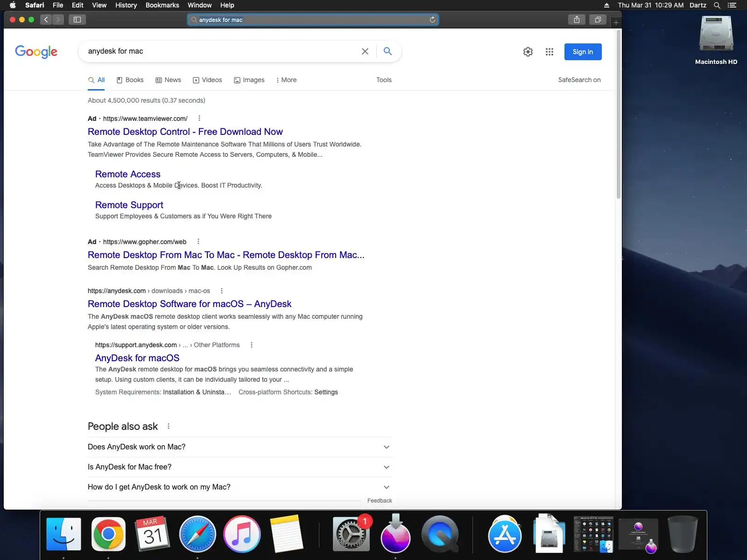Open the options dots beside gopher.com ad
The width and height of the screenshot is (747, 560).
point(198,241)
